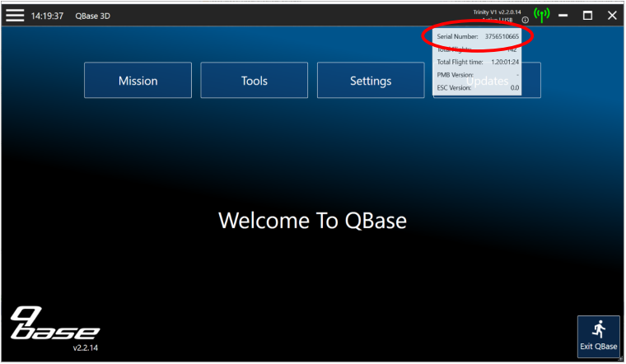Click the Welcome To QBase heading
This screenshot has width=626, height=364.
(x=313, y=221)
